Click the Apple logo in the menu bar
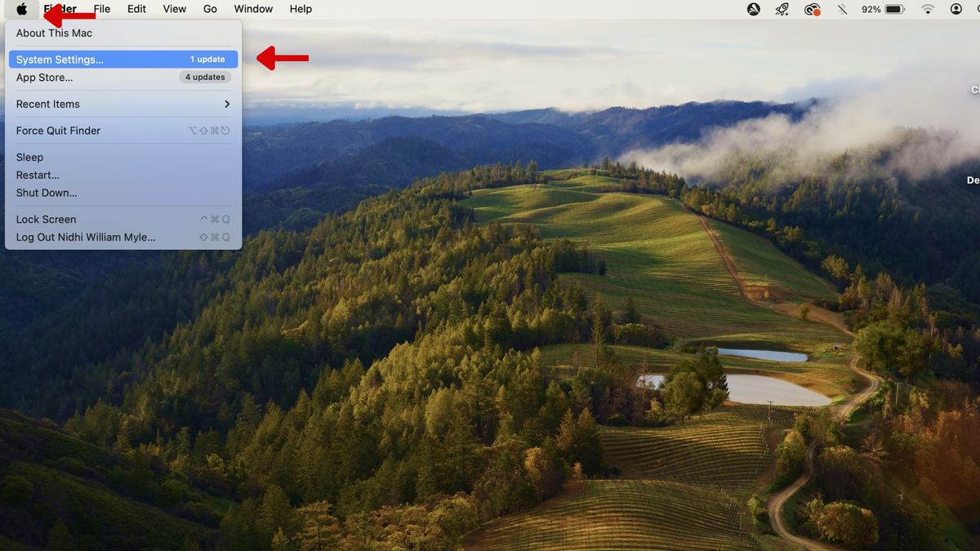This screenshot has height=551, width=980. tap(21, 9)
